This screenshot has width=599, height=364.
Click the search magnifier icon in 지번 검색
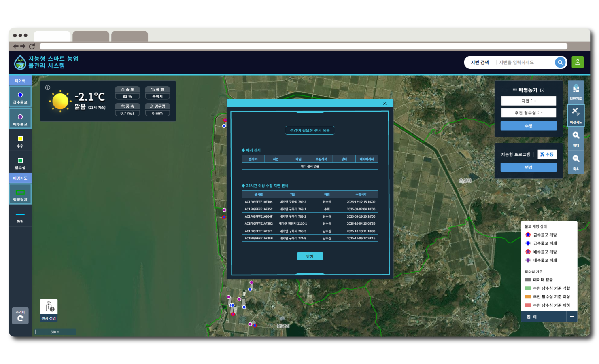[560, 62]
